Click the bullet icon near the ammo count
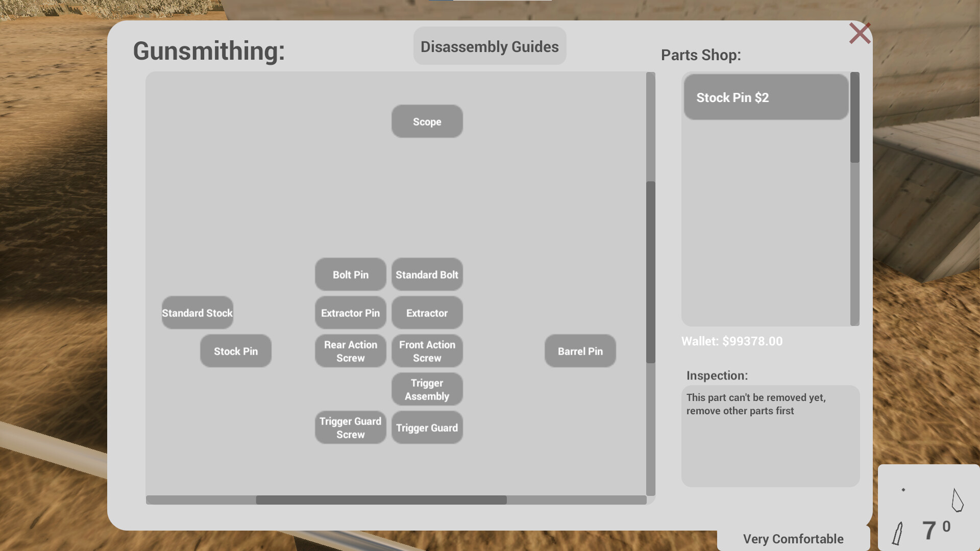 coord(900,532)
